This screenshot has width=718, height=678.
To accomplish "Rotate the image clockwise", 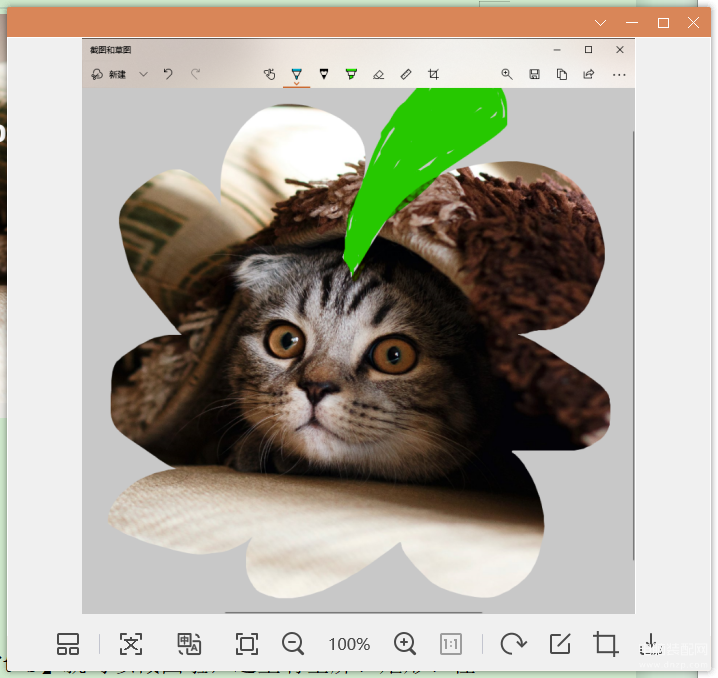I will click(513, 644).
